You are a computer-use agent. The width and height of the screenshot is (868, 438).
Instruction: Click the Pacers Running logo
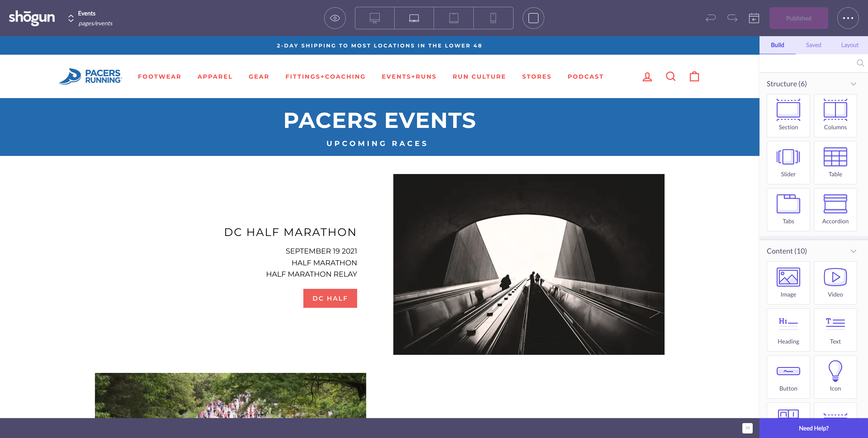[x=90, y=76]
